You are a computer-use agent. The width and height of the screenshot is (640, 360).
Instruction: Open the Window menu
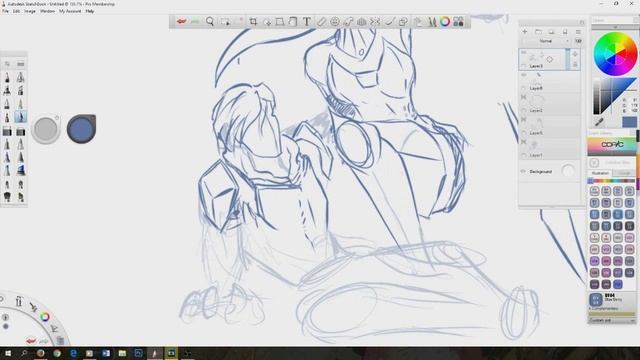click(47, 11)
